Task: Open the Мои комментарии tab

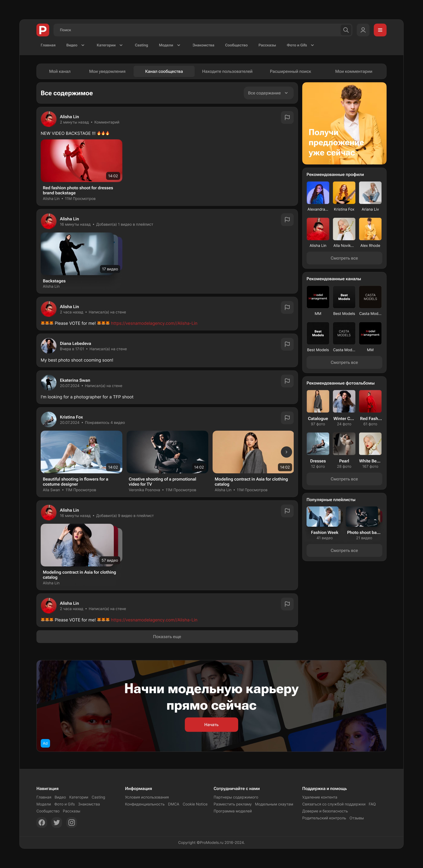Action: point(354,71)
